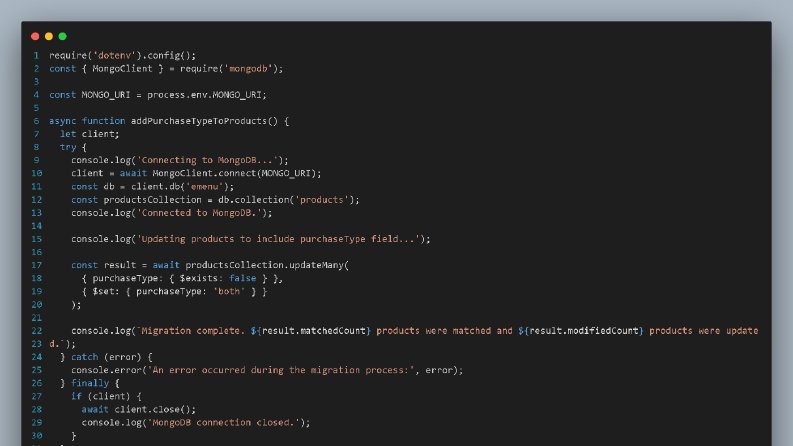Click 'productsCollection' variable on line 12
Viewport: 793px width, 446px height.
[153, 200]
